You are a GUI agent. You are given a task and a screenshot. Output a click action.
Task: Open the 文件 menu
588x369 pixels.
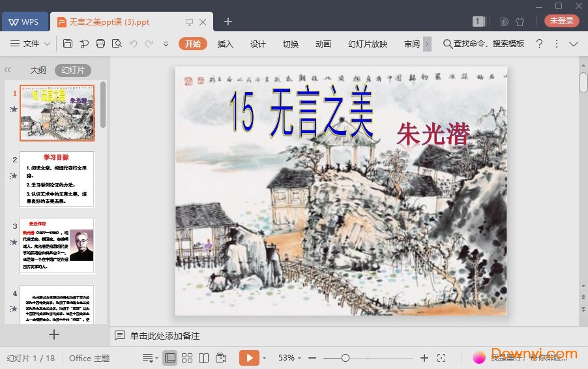[x=31, y=44]
